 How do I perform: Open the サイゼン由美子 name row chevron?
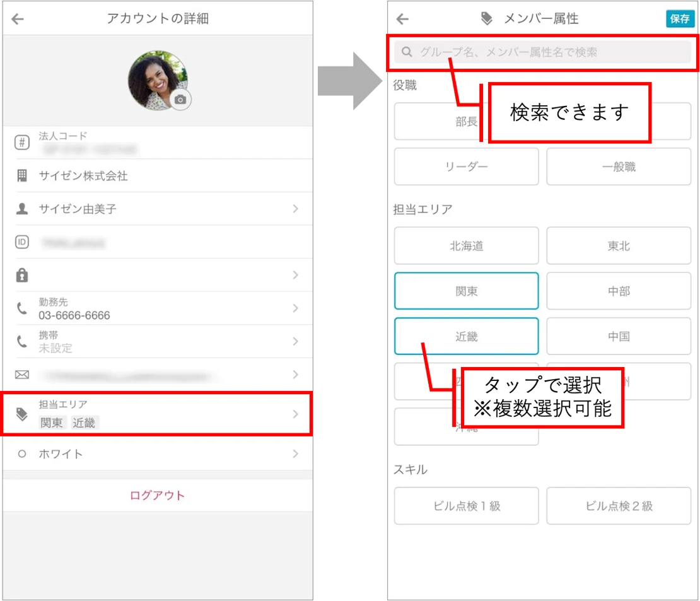[x=296, y=209]
